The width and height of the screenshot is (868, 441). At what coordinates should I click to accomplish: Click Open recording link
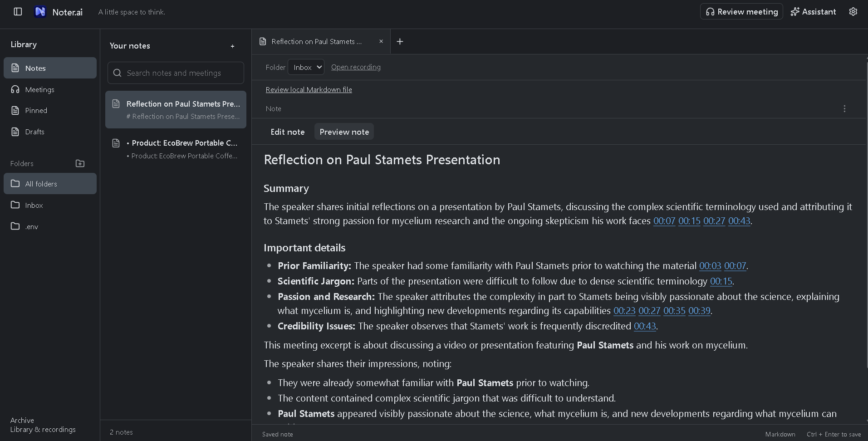point(356,67)
